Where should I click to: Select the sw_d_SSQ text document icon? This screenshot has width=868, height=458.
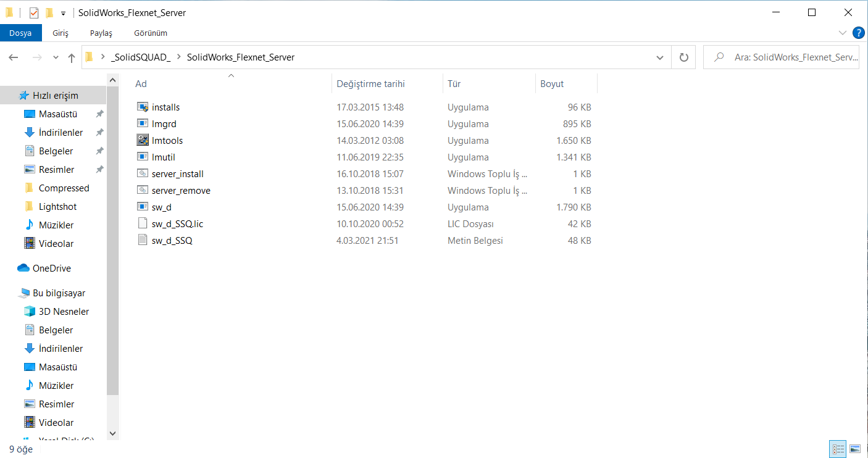coord(143,241)
